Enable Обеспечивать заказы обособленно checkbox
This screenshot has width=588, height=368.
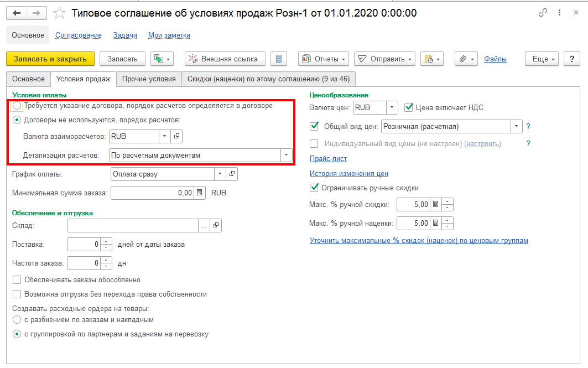coord(17,280)
